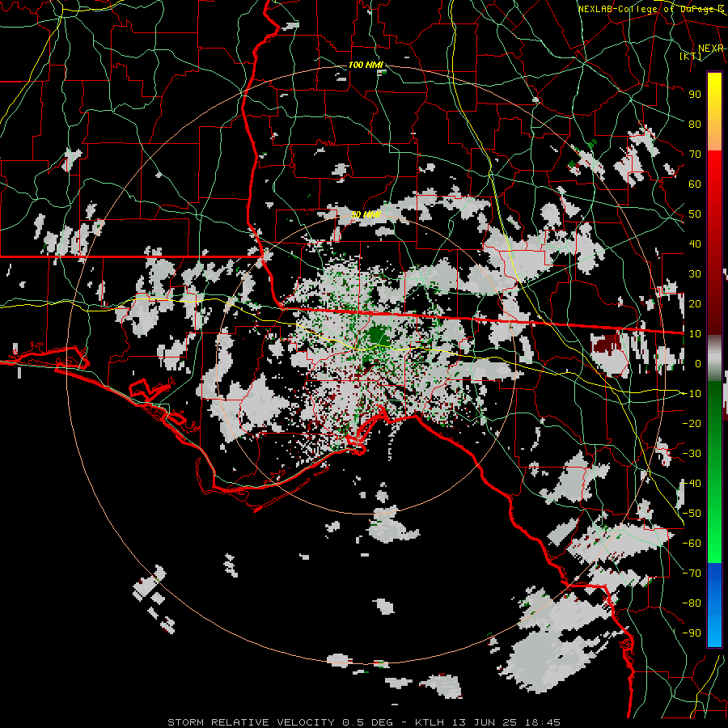Image resolution: width=728 pixels, height=728 pixels.
Task: Click the "70" value on velocity scale
Action: click(695, 154)
